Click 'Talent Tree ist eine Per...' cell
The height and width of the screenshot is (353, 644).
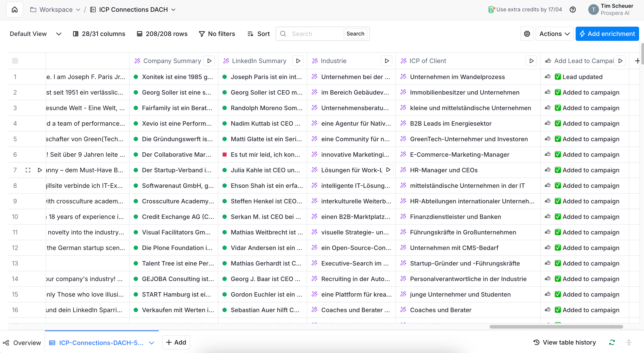pyautogui.click(x=174, y=263)
